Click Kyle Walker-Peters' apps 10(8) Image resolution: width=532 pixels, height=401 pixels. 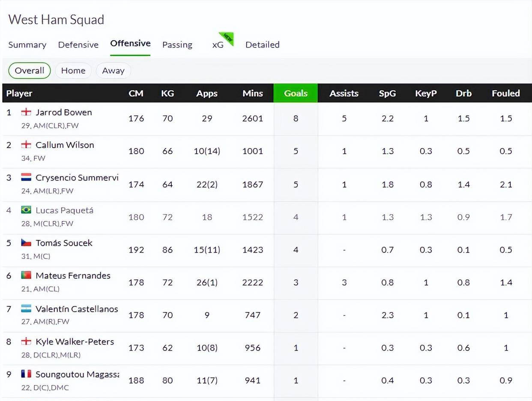click(x=207, y=348)
